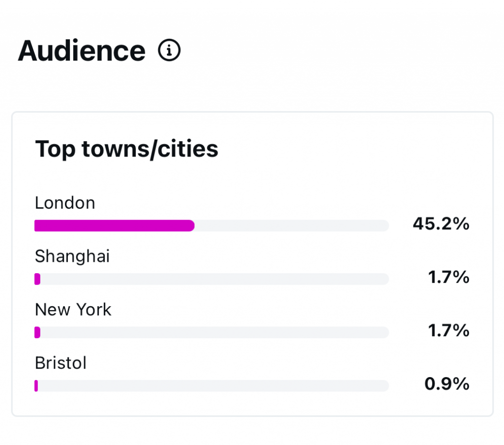Click the grey track of Shanghai's bar
Screen dimensions: 504x445
(x=212, y=279)
